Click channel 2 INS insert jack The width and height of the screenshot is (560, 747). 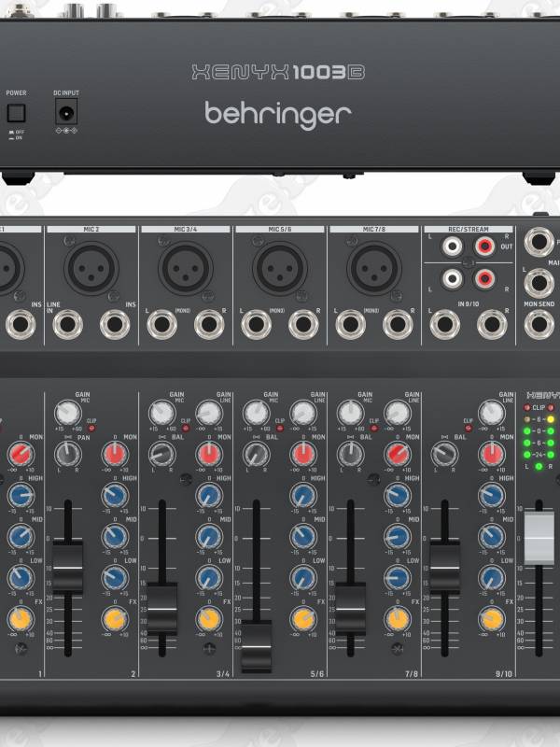click(115, 324)
